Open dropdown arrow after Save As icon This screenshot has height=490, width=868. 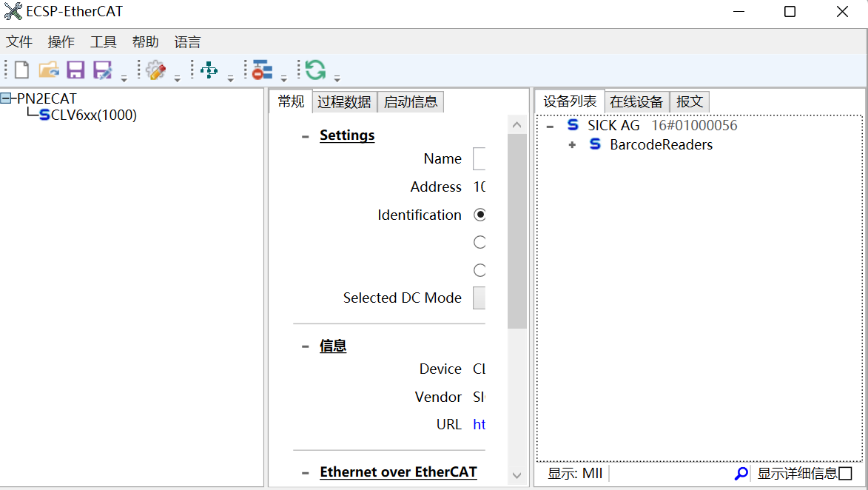(124, 78)
